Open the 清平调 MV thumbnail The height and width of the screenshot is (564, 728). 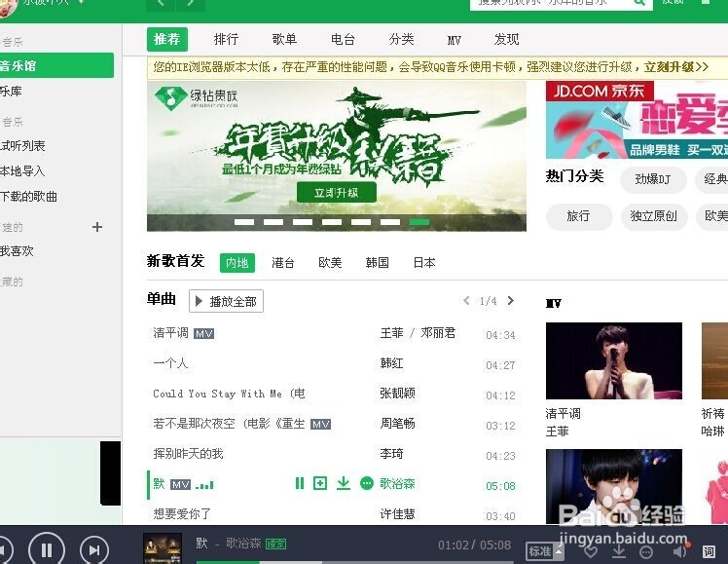pyautogui.click(x=614, y=361)
